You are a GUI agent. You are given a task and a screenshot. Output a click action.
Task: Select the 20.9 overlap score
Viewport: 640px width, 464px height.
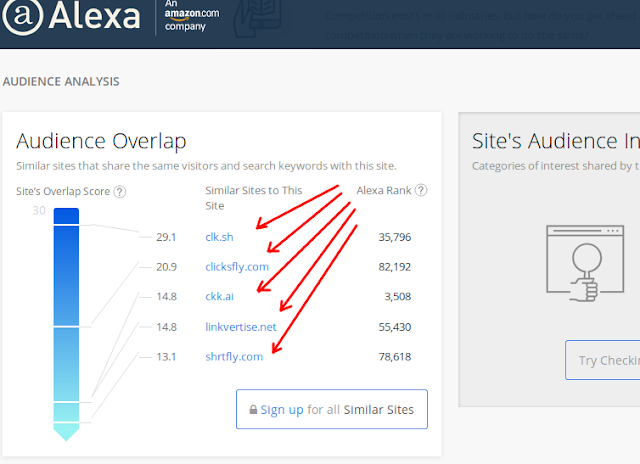click(x=167, y=267)
